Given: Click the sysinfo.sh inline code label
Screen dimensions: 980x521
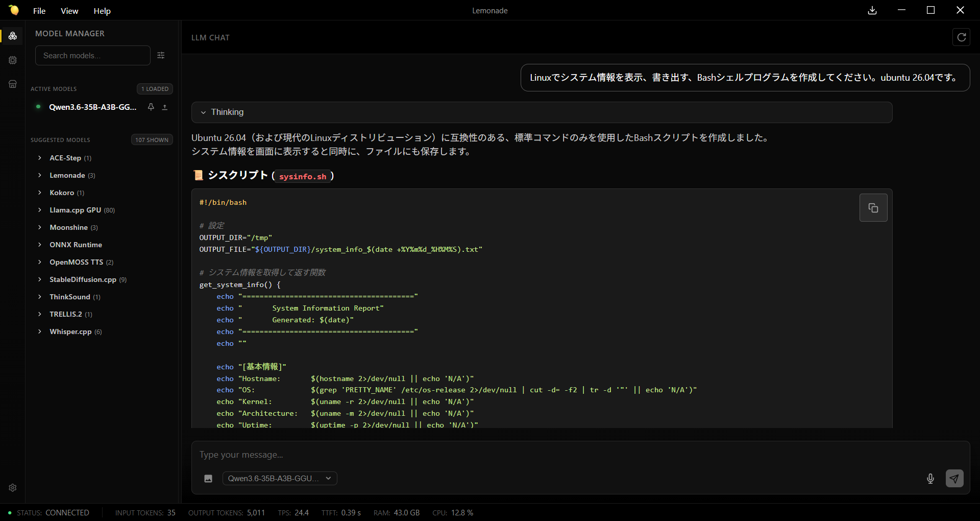Looking at the screenshot, I should pyautogui.click(x=303, y=177).
